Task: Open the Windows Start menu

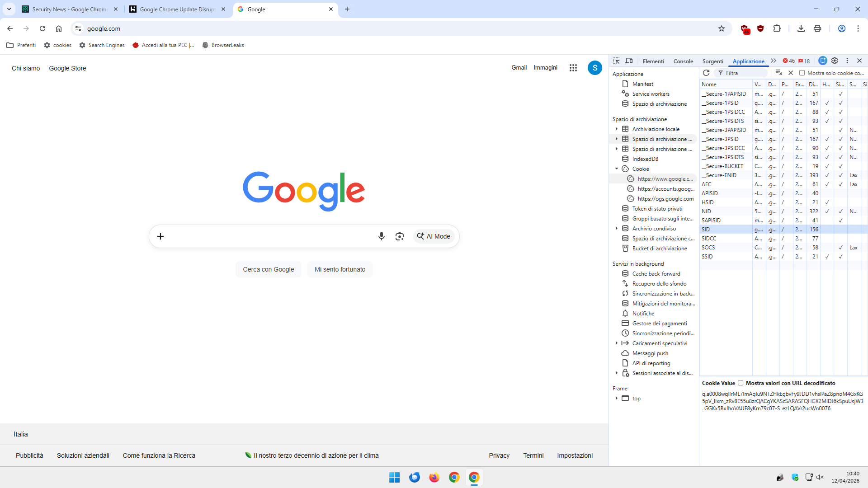Action: click(x=395, y=477)
